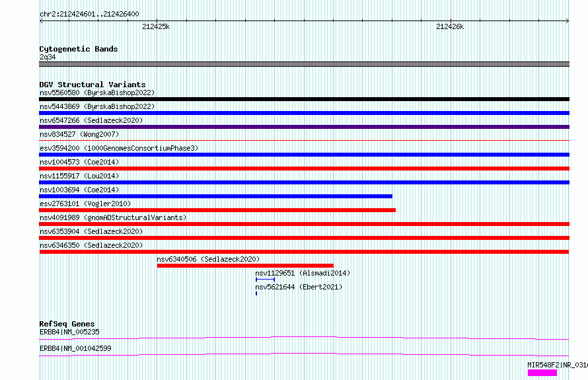Click the black nsv5560580 variant bar
This screenshot has width=588, height=380.
(304, 99)
